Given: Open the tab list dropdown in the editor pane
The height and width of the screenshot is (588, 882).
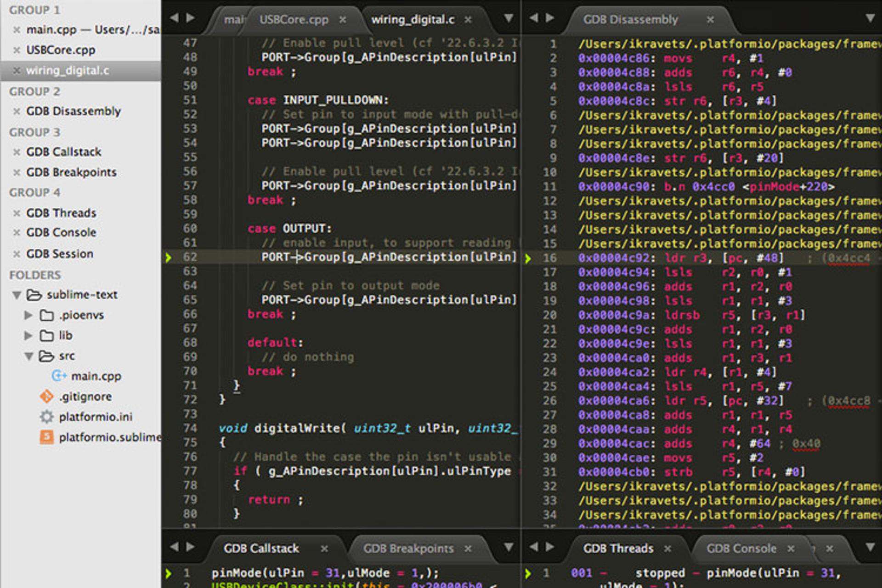Looking at the screenshot, I should [x=509, y=18].
